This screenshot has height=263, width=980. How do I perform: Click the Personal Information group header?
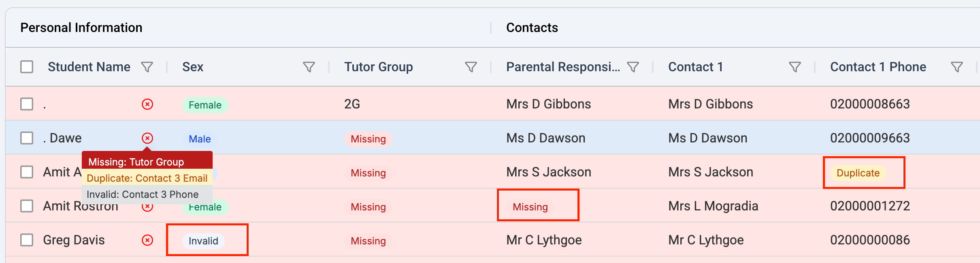pos(81,28)
